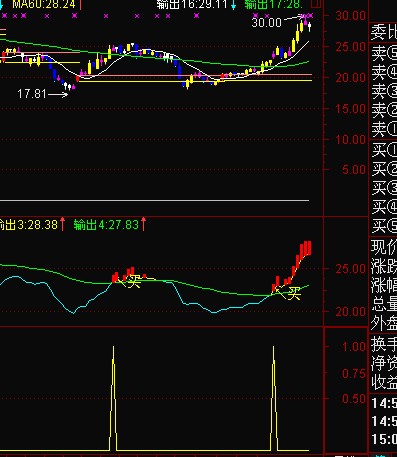This screenshot has width=397, height=457.
Task: Click the 卖⑤ ask row
Action: point(383,52)
